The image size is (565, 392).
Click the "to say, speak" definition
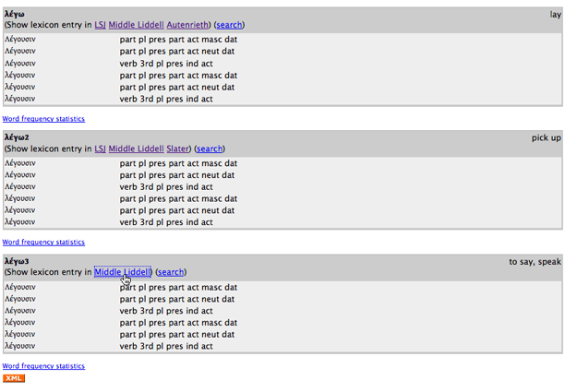point(535,262)
